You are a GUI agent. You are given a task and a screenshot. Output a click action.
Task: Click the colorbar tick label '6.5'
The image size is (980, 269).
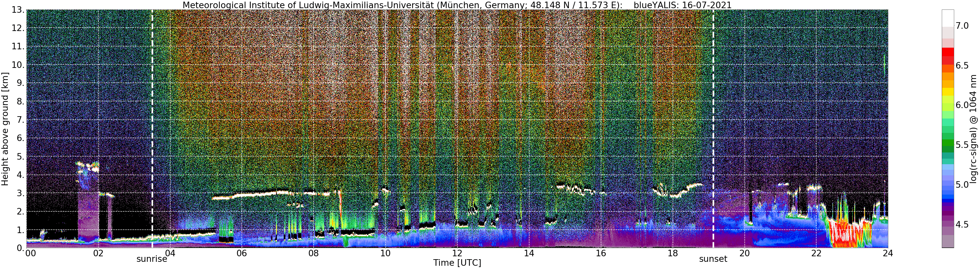(x=962, y=65)
